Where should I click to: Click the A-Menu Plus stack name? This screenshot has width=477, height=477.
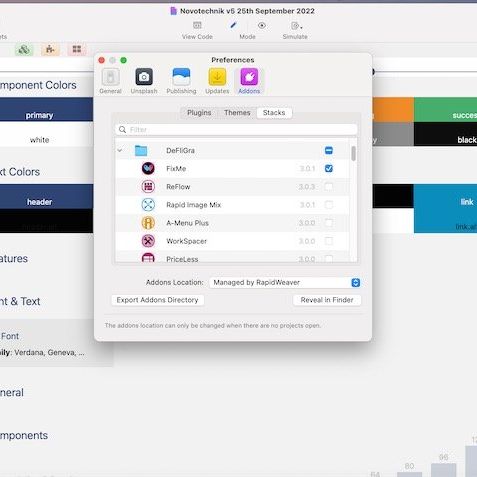coord(187,223)
